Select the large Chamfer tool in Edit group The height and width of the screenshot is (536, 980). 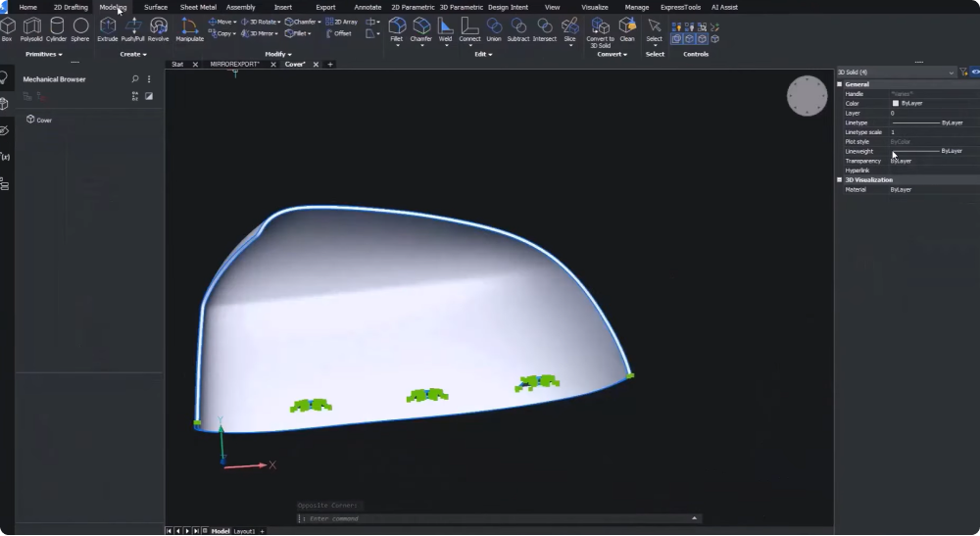pos(421,30)
